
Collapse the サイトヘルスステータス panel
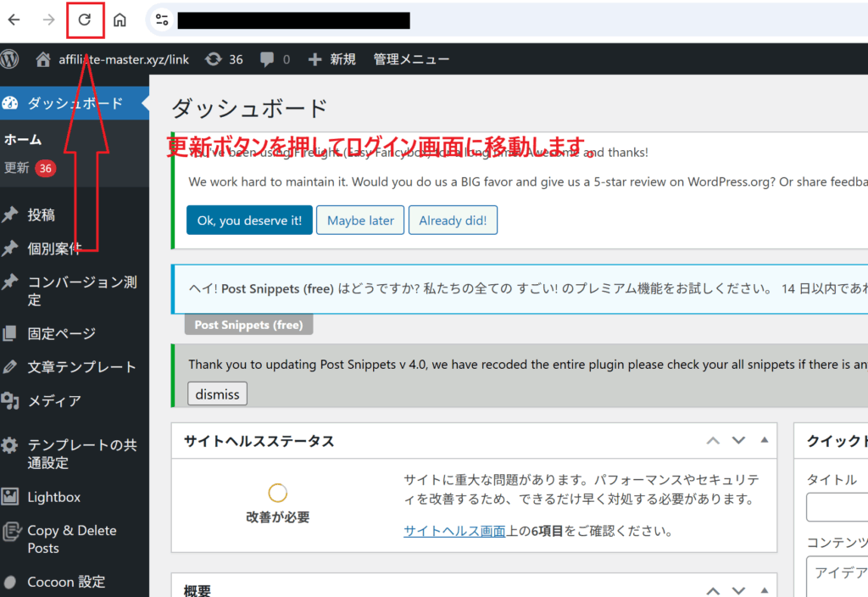coord(765,440)
